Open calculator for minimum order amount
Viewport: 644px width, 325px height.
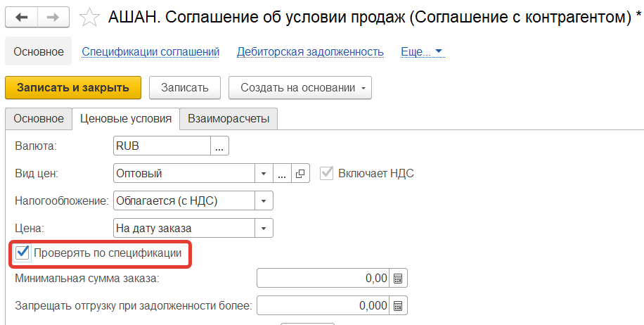point(398,279)
